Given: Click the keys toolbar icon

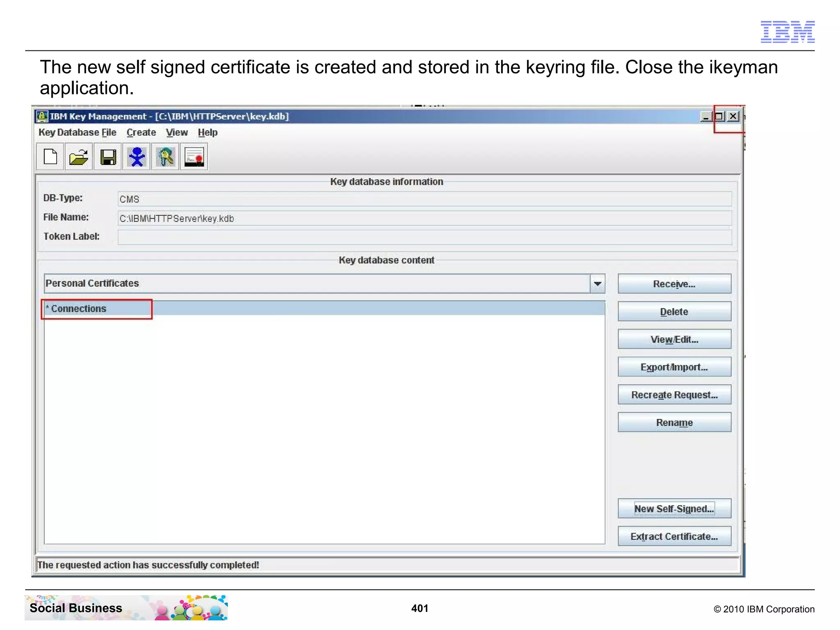Looking at the screenshot, I should point(165,157).
